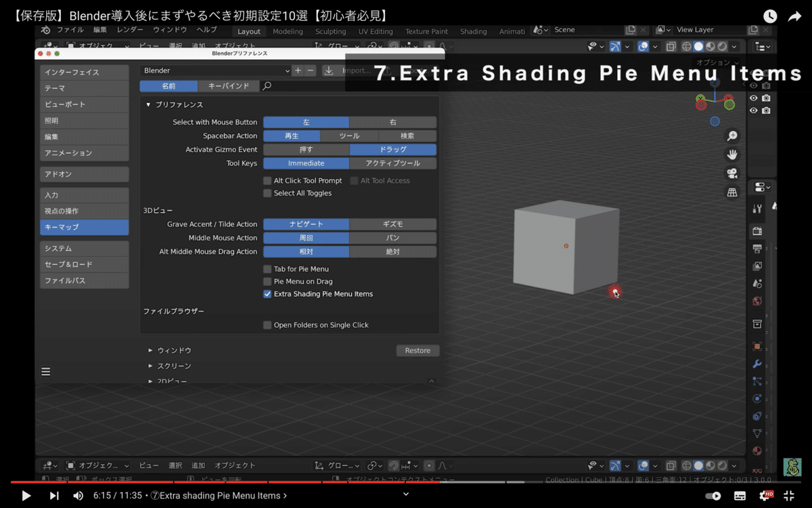Open the Modifier properties wrench tab
Screen dimensions: 812x508
(x=757, y=364)
